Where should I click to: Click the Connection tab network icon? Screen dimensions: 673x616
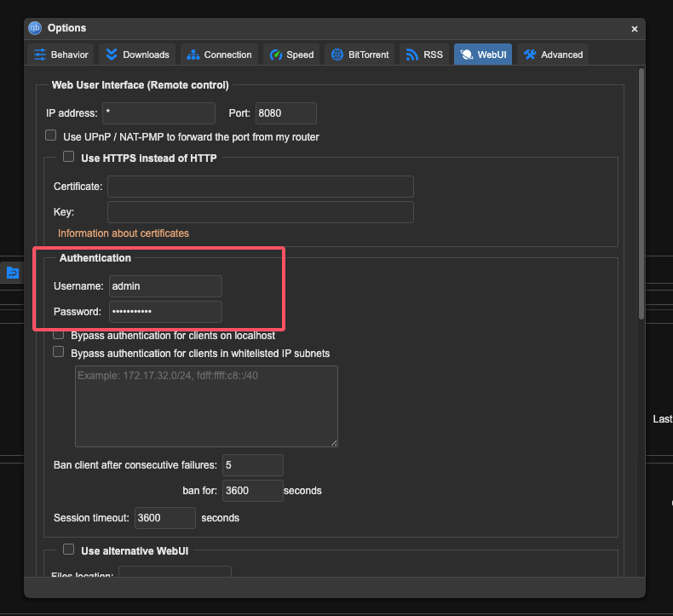(x=193, y=55)
